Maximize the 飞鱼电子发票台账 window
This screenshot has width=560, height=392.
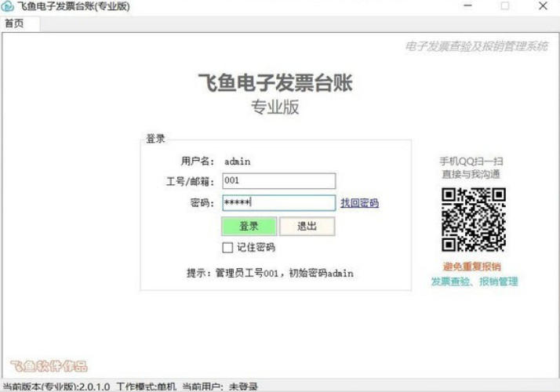(x=505, y=5)
